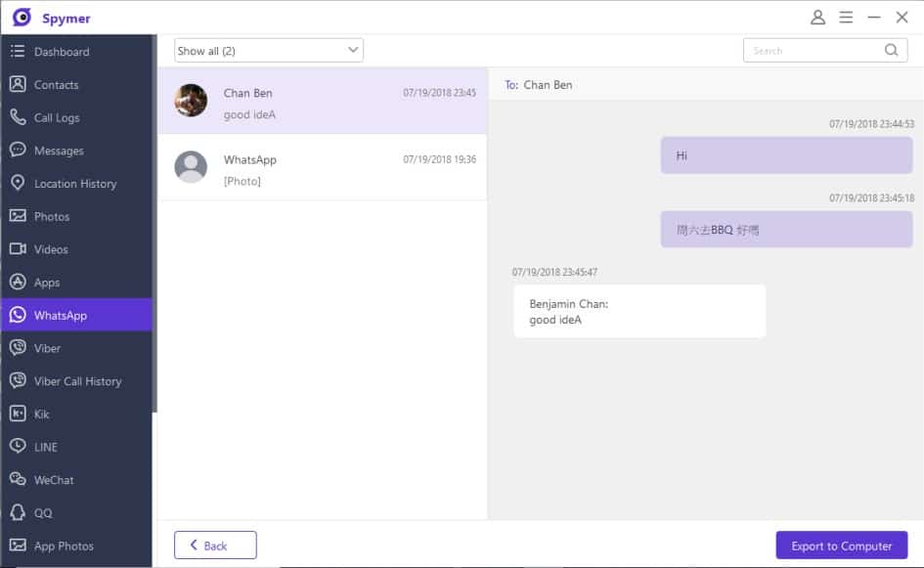Open Location History section
The image size is (924, 568).
click(x=76, y=183)
